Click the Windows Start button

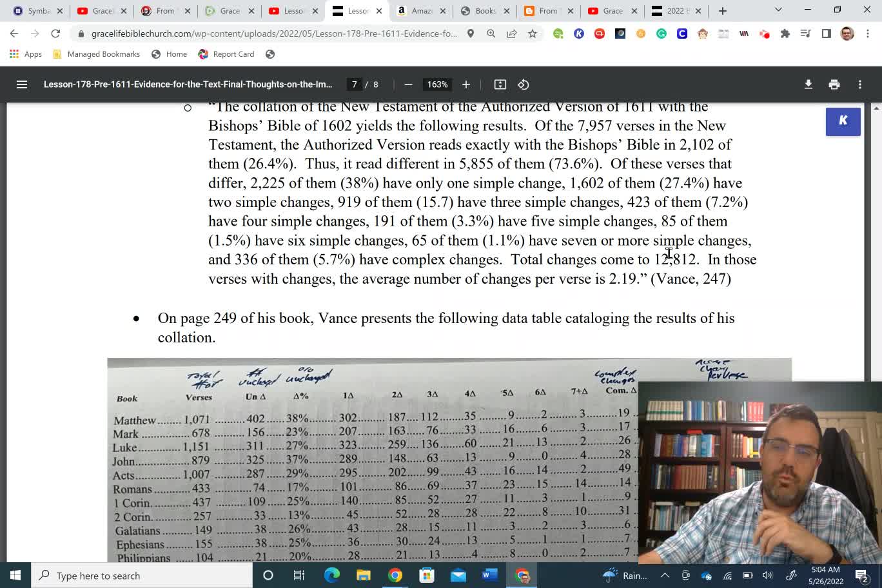click(15, 575)
